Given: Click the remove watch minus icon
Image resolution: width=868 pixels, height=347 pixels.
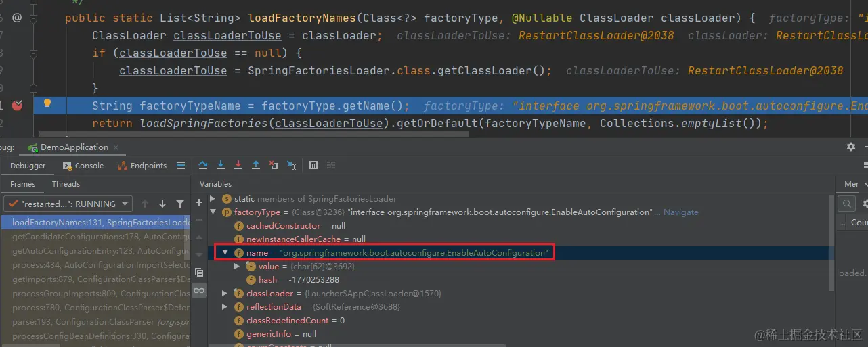Looking at the screenshot, I should pos(199,220).
